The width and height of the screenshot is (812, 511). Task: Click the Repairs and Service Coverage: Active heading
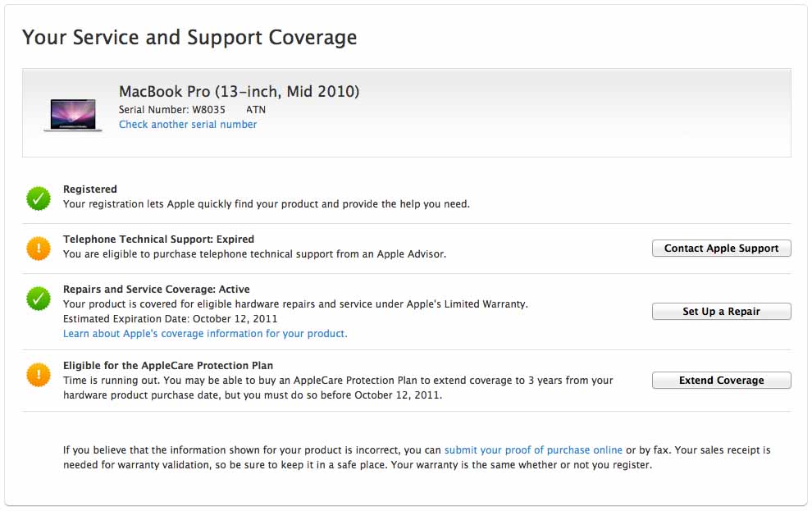click(x=156, y=290)
